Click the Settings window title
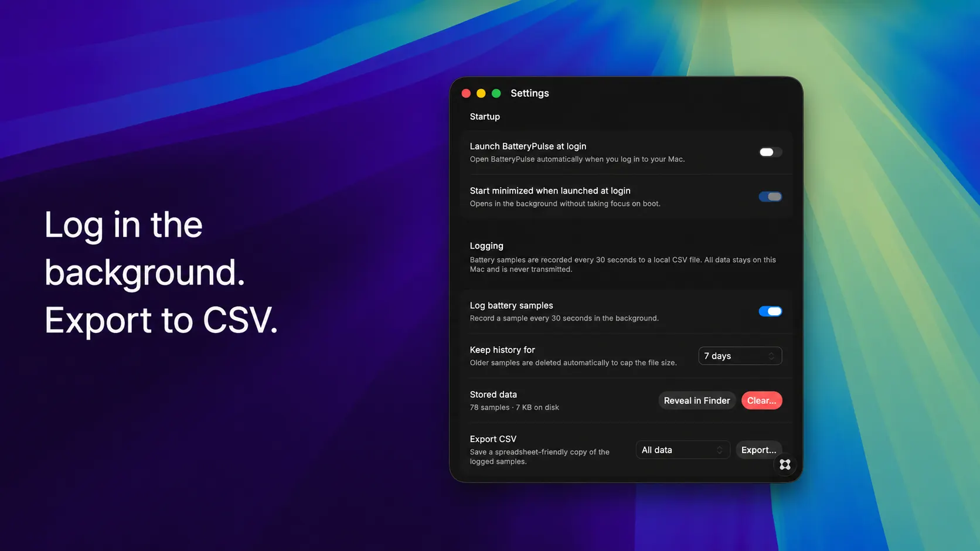Viewport: 980px width, 551px height. pyautogui.click(x=530, y=93)
